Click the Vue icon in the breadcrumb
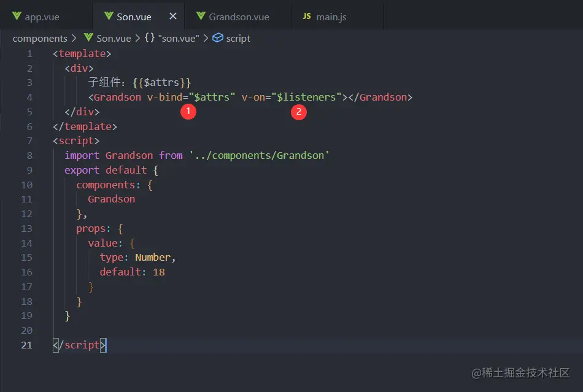Image resolution: width=583 pixels, height=392 pixels. [88, 37]
